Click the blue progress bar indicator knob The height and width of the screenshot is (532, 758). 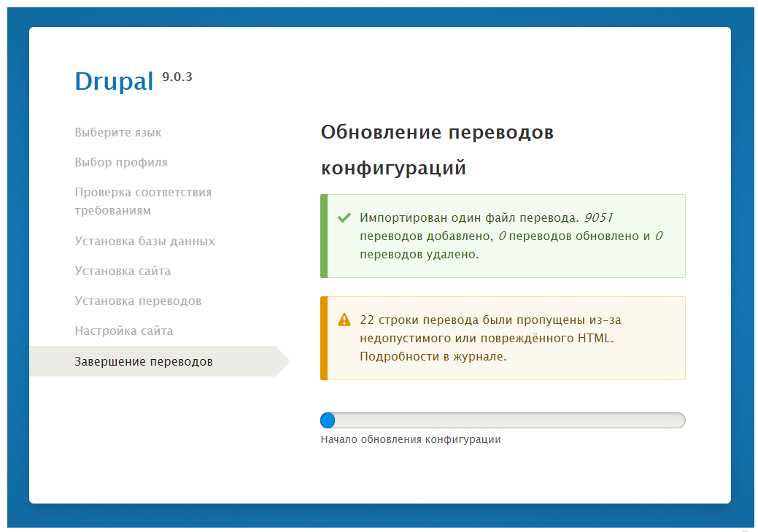328,420
